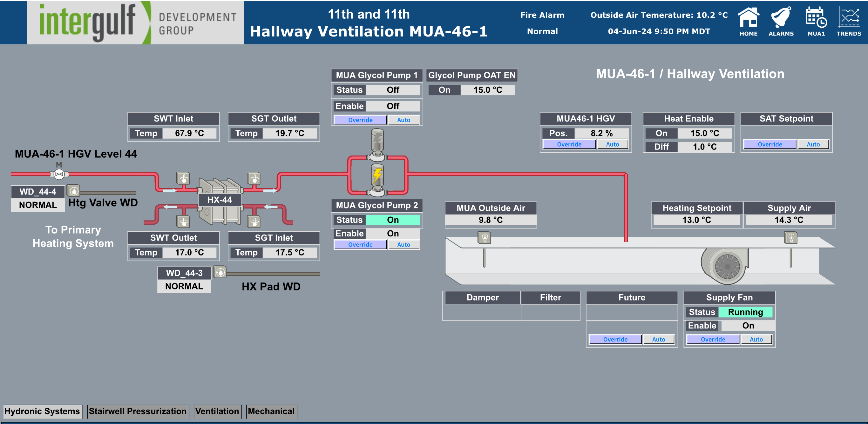Click the outside air duct temperature sensor
The height and width of the screenshot is (424, 868).
pyautogui.click(x=484, y=238)
